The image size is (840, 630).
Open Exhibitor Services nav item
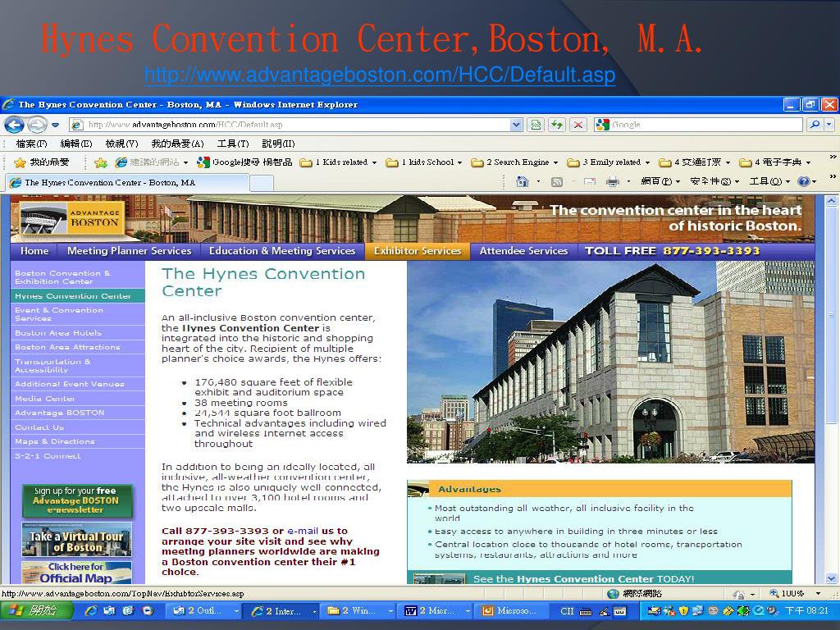point(418,251)
